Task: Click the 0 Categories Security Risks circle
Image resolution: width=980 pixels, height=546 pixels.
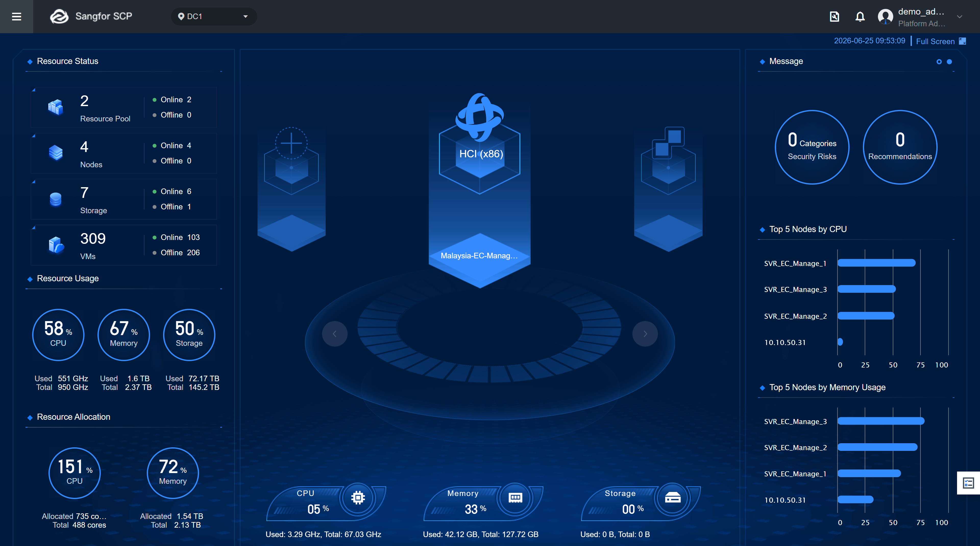Action: pyautogui.click(x=812, y=147)
